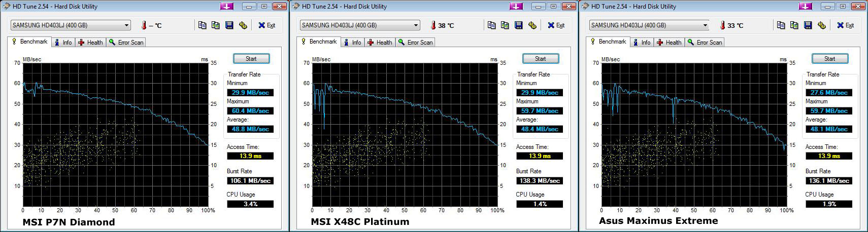The height and width of the screenshot is (232, 868).
Task: Click the 48.8 MB/sec average value
Action: coord(250,129)
